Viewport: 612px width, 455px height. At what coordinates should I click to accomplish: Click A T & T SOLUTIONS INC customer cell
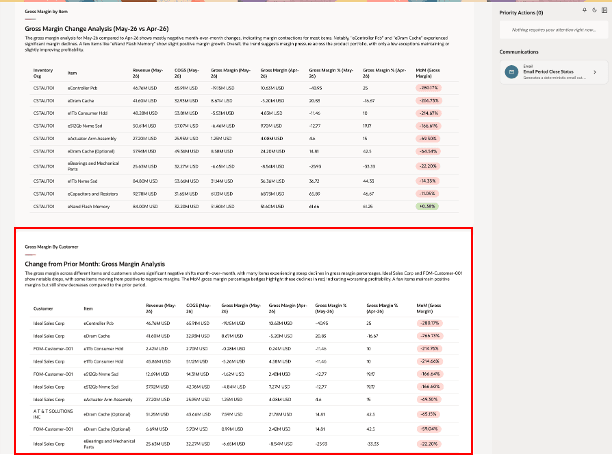[x=53, y=414]
